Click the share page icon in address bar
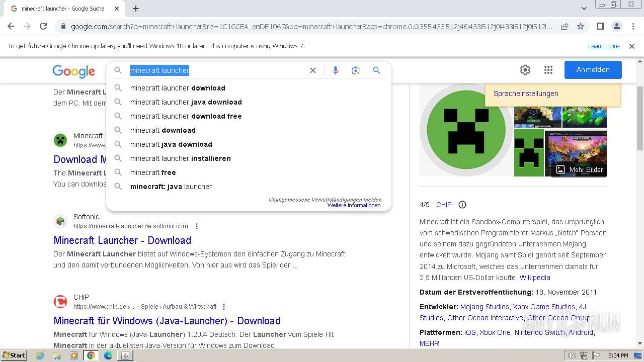644x362 pixels. pyautogui.click(x=565, y=26)
